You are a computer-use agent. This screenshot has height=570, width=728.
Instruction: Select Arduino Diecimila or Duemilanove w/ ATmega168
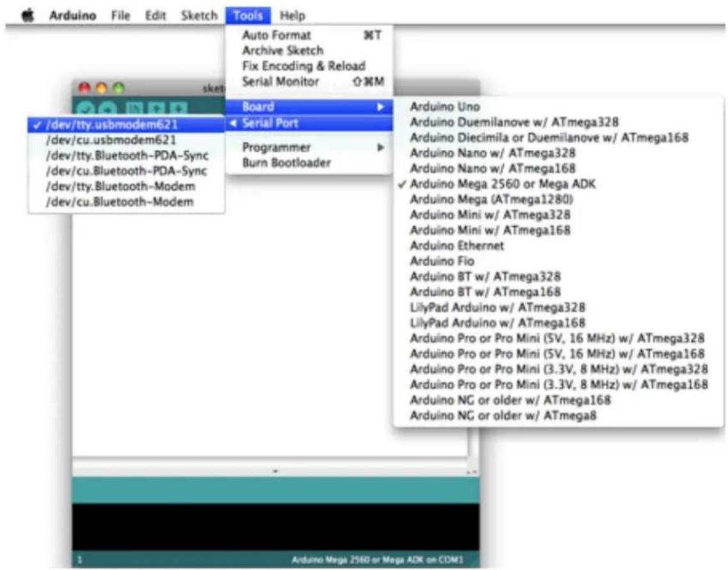coord(558,138)
